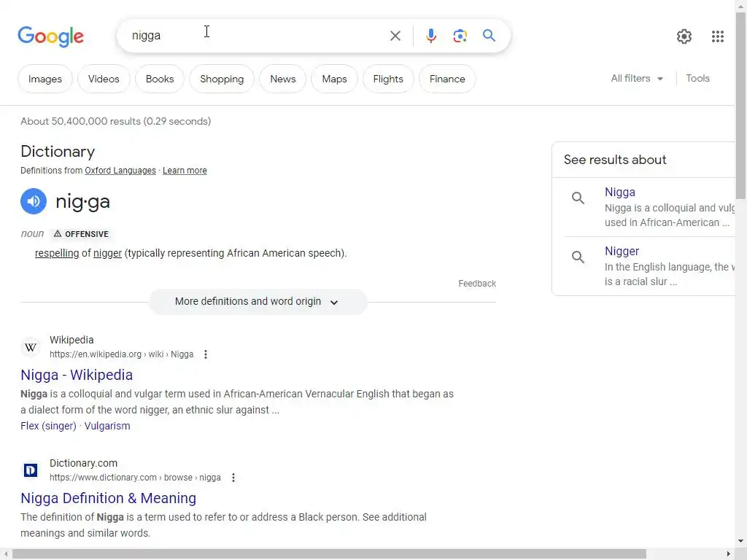Click the en.wikipedia.org URL breadcrumb
The height and width of the screenshot is (560, 747).
pyautogui.click(x=122, y=354)
